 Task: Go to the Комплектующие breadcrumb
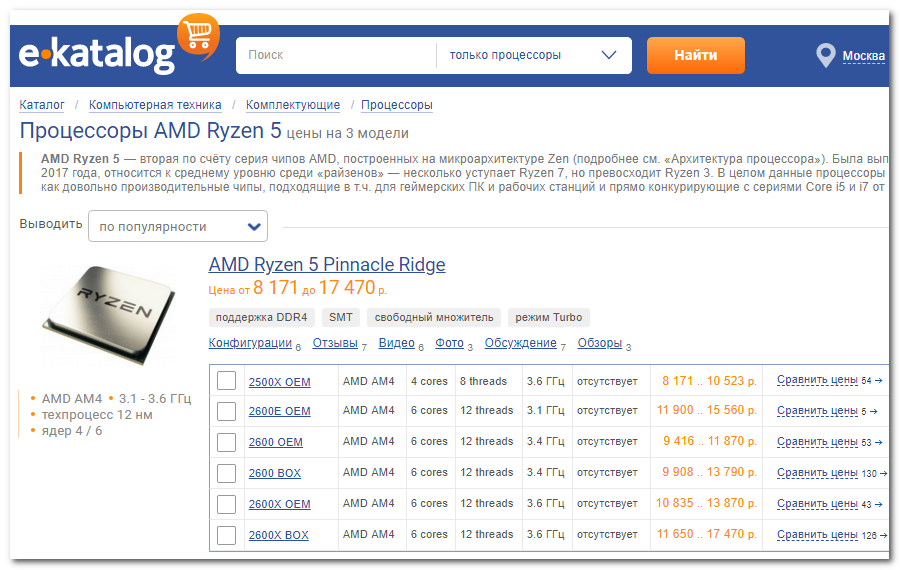click(x=293, y=105)
